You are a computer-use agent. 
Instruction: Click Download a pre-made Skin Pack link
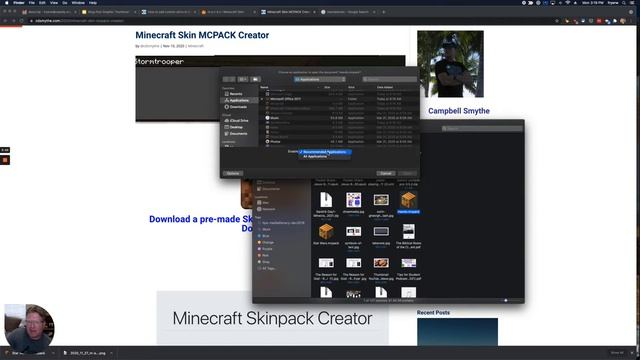(x=201, y=223)
